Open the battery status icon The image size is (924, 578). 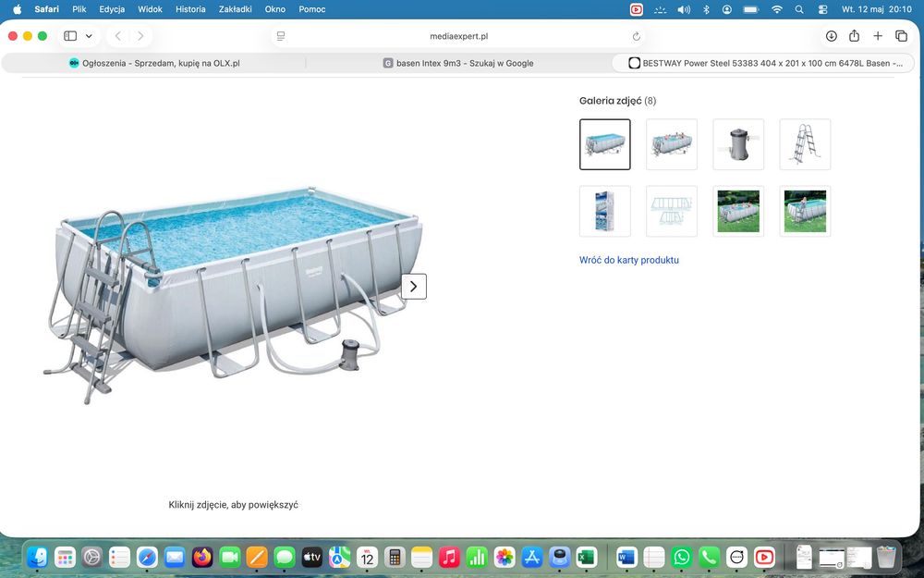[x=750, y=9]
